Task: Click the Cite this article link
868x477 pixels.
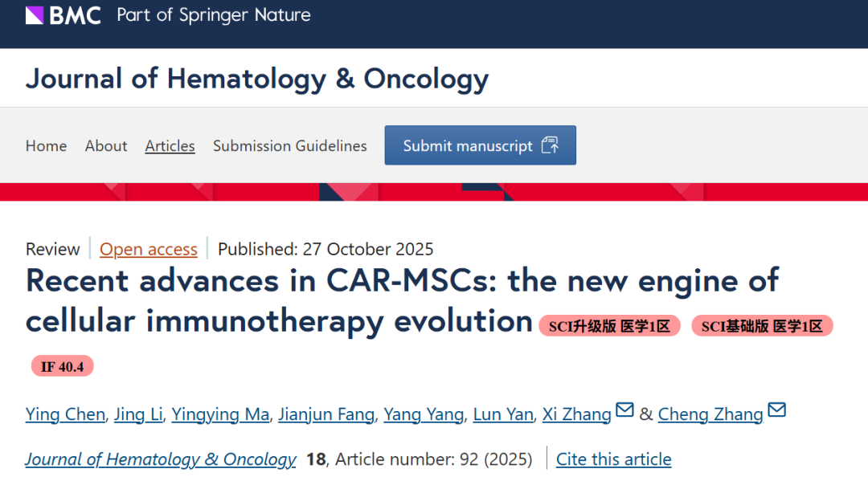Action: click(613, 459)
